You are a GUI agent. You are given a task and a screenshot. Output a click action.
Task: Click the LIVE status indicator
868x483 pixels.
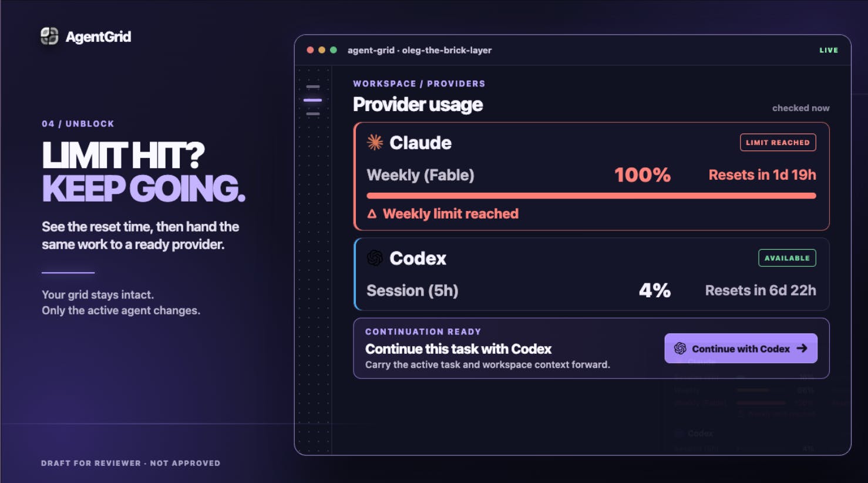[829, 50]
